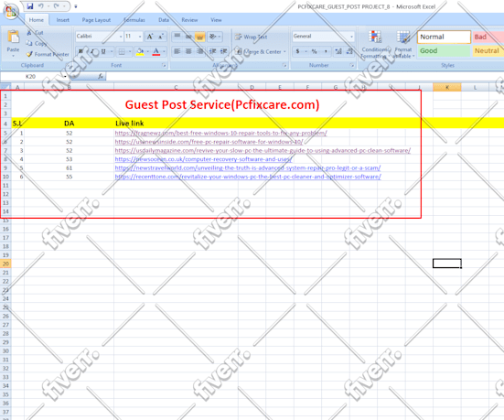Open the Page Layout tab
This screenshot has height=420, width=504.
point(96,20)
